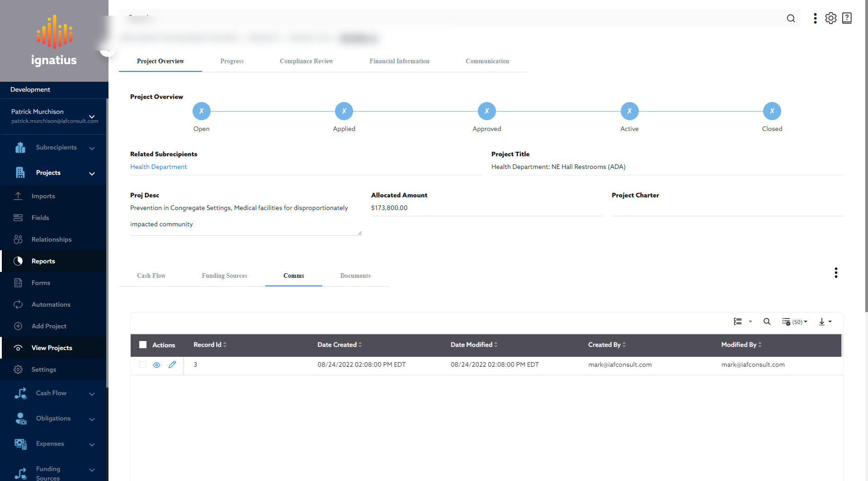This screenshot has height=481, width=868.
Task: Set status to Closed stage
Action: pos(772,111)
